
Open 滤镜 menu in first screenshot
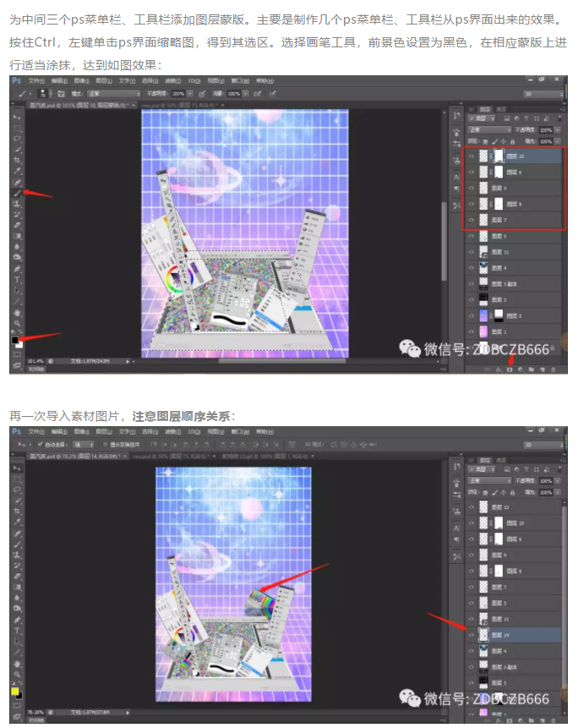[x=172, y=81]
